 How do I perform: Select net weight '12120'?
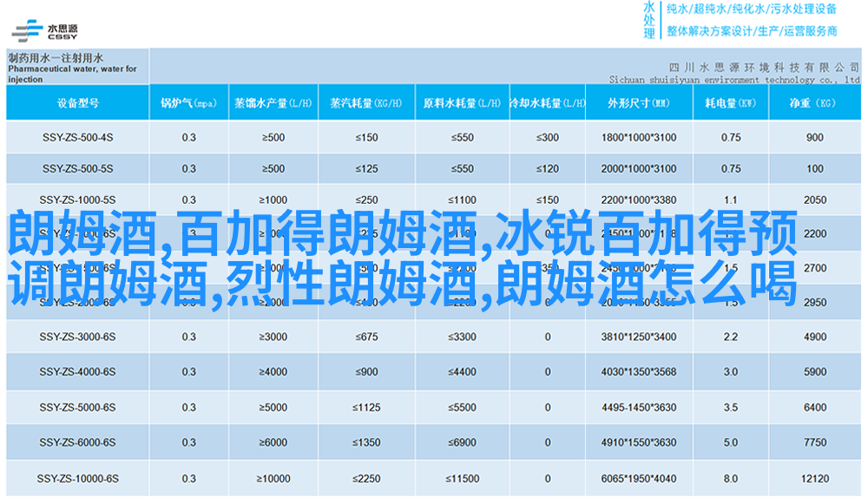click(815, 479)
